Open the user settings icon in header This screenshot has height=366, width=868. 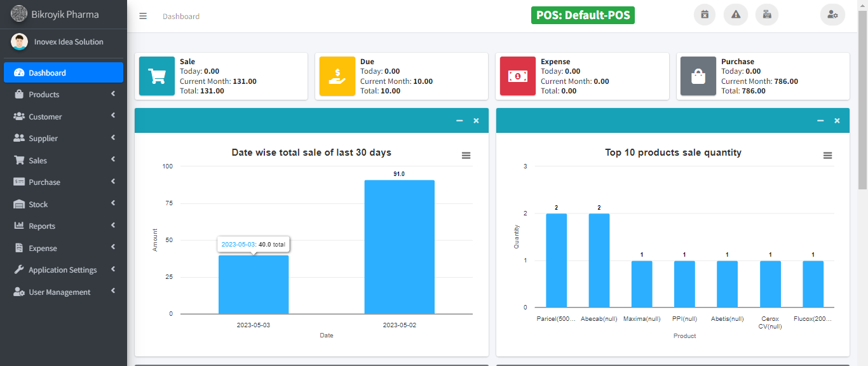point(832,15)
